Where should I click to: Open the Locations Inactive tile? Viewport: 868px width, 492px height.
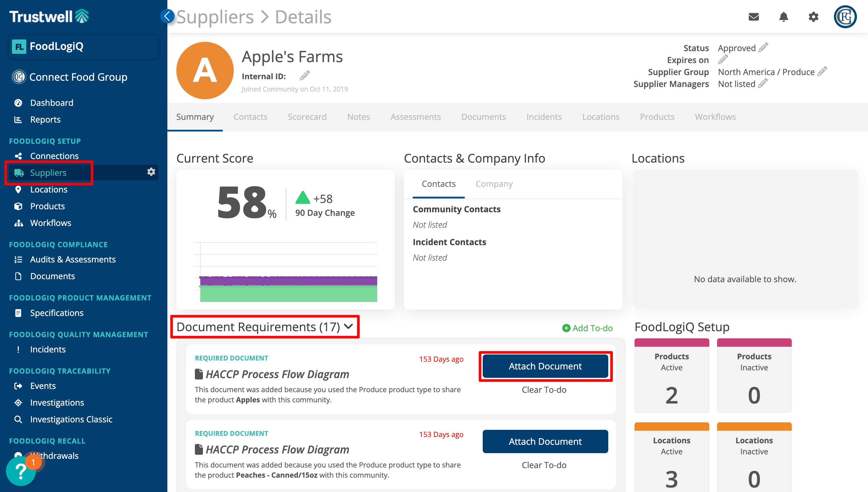tap(754, 457)
